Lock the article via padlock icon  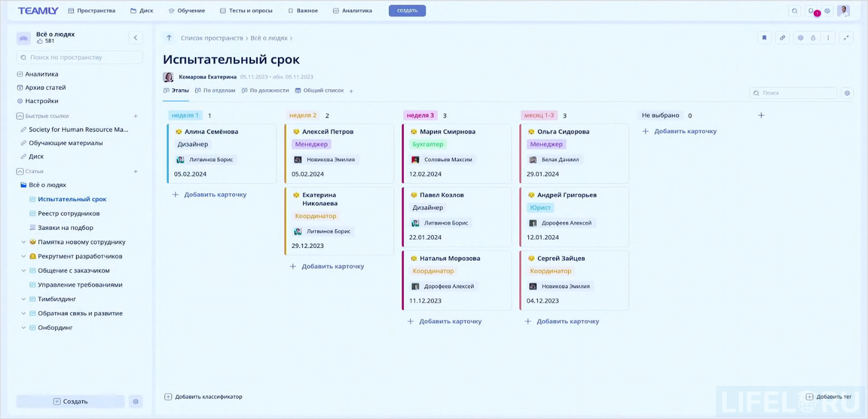pyautogui.click(x=813, y=38)
